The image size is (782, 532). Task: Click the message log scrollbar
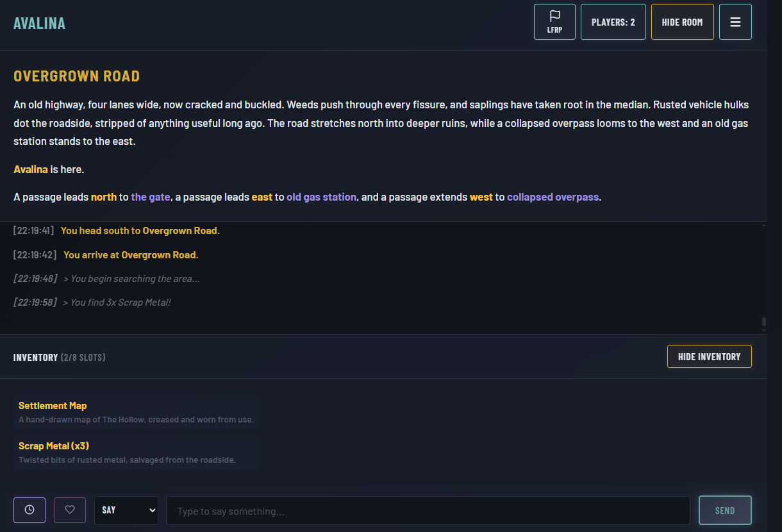point(763,323)
